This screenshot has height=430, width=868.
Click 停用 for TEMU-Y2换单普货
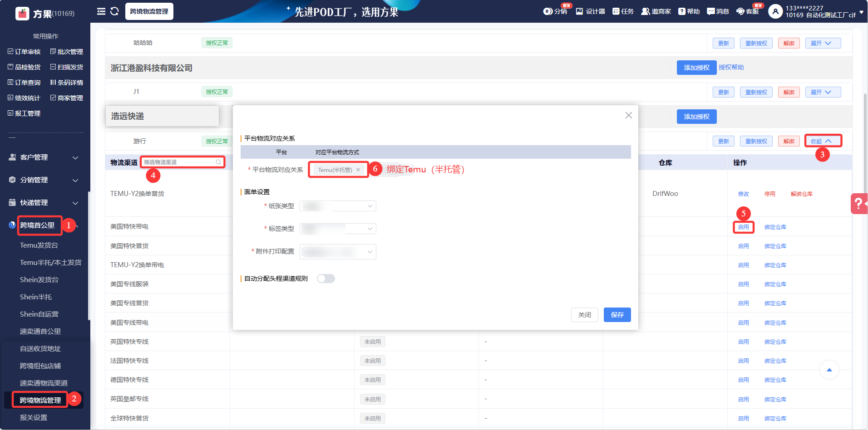click(770, 194)
